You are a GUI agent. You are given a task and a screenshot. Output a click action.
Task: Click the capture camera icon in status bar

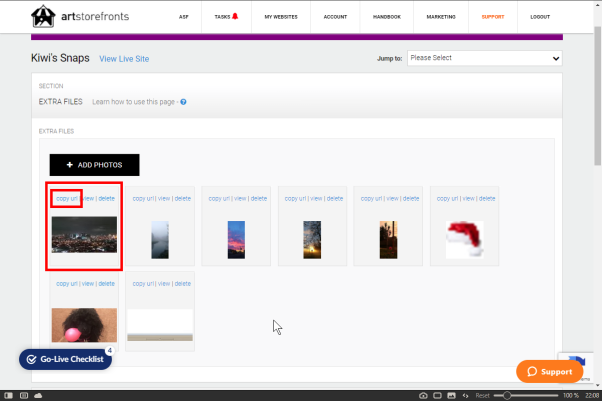(x=423, y=395)
